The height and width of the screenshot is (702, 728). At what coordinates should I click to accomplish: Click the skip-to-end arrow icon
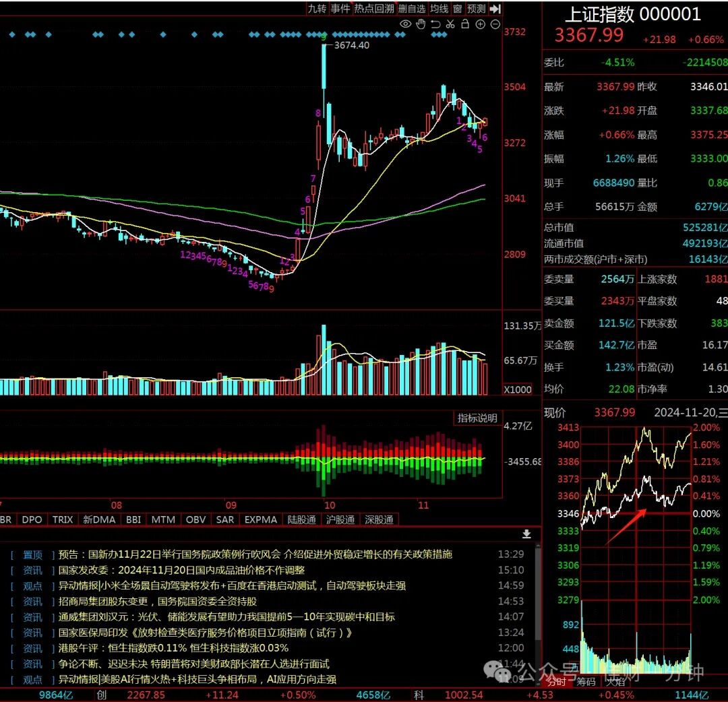(x=495, y=8)
